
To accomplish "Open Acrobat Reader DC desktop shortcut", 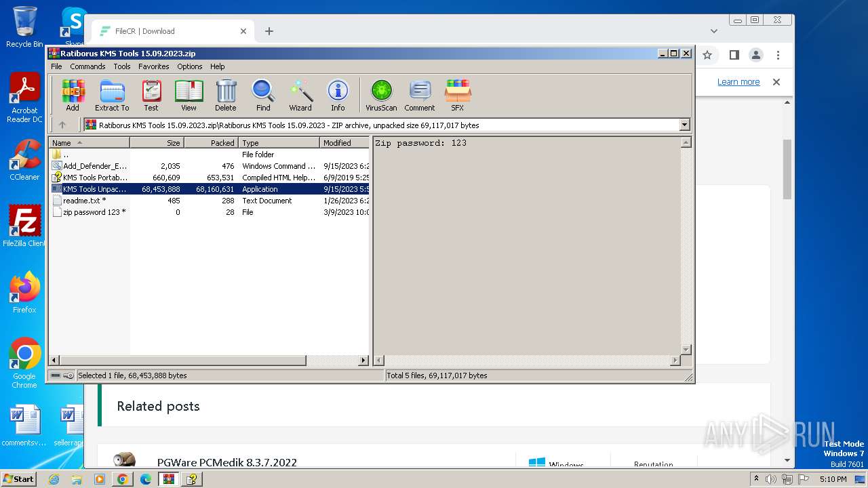I will pyautogui.click(x=24, y=98).
